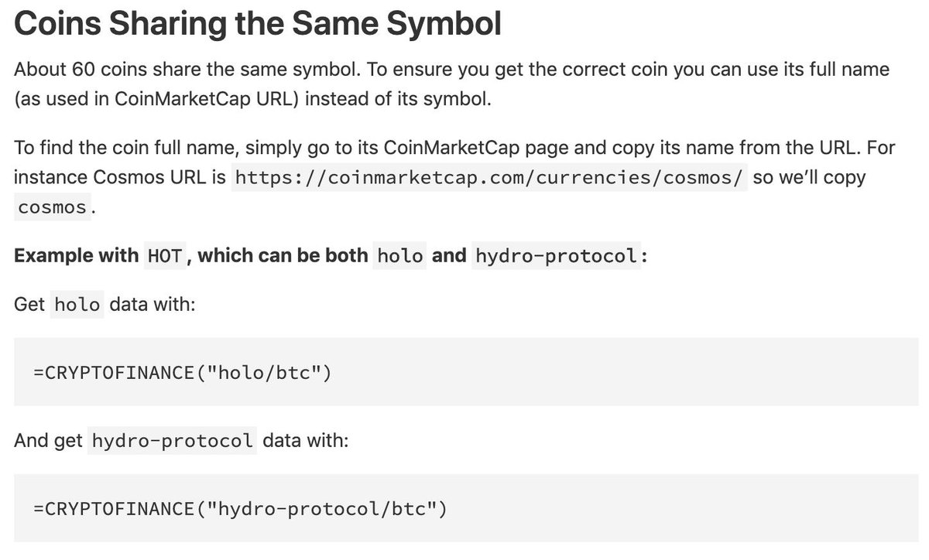Click the bold "which can be both" text

[283, 255]
